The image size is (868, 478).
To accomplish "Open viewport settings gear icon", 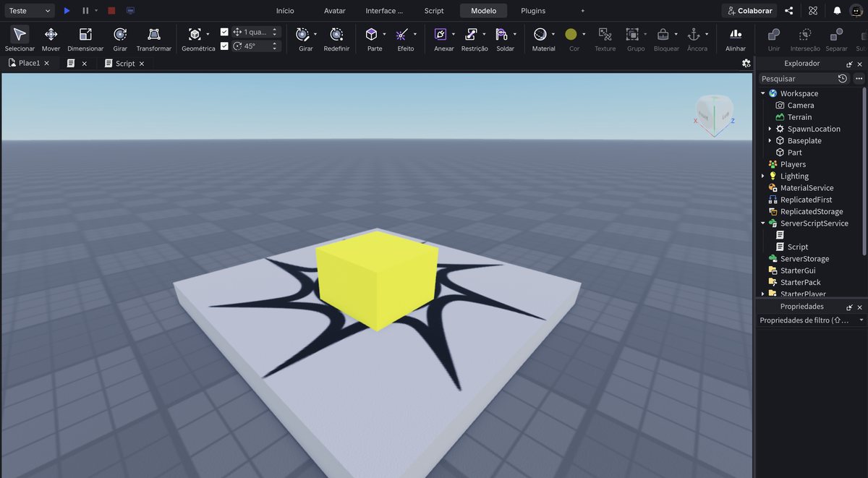I will click(x=746, y=63).
